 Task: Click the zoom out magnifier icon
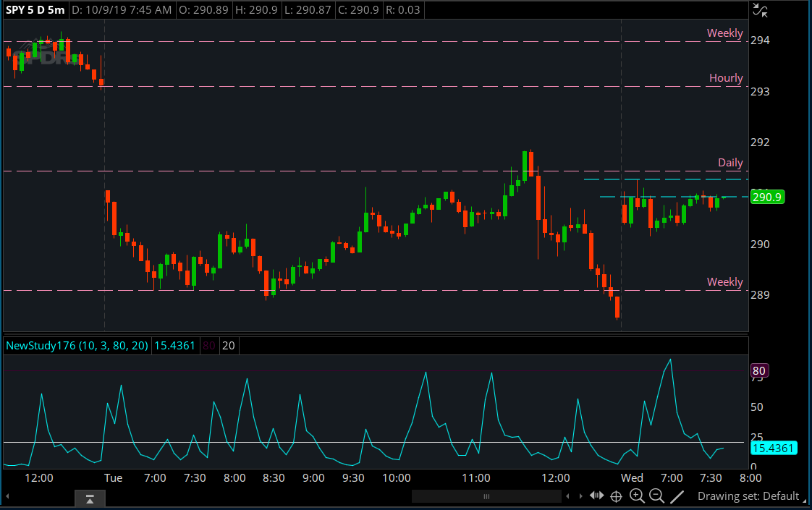pos(656,496)
